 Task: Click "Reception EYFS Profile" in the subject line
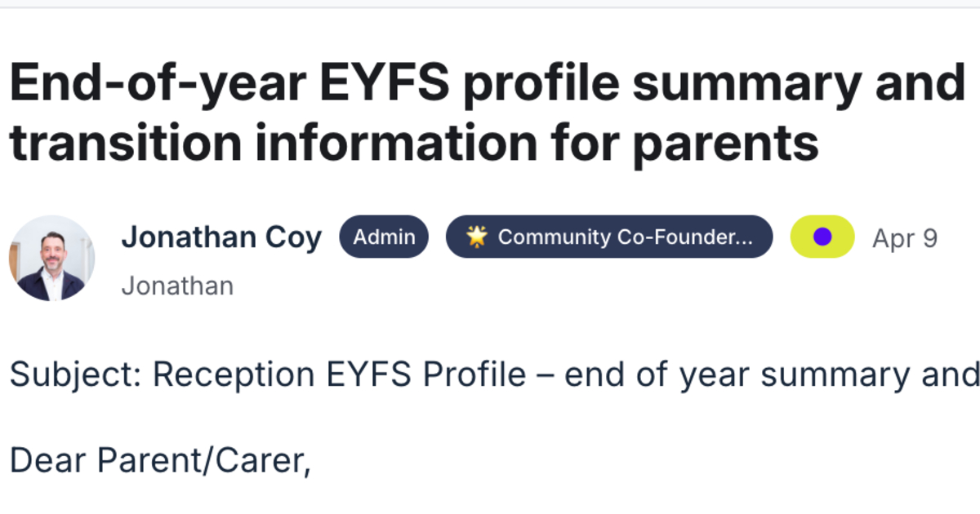click(x=339, y=374)
